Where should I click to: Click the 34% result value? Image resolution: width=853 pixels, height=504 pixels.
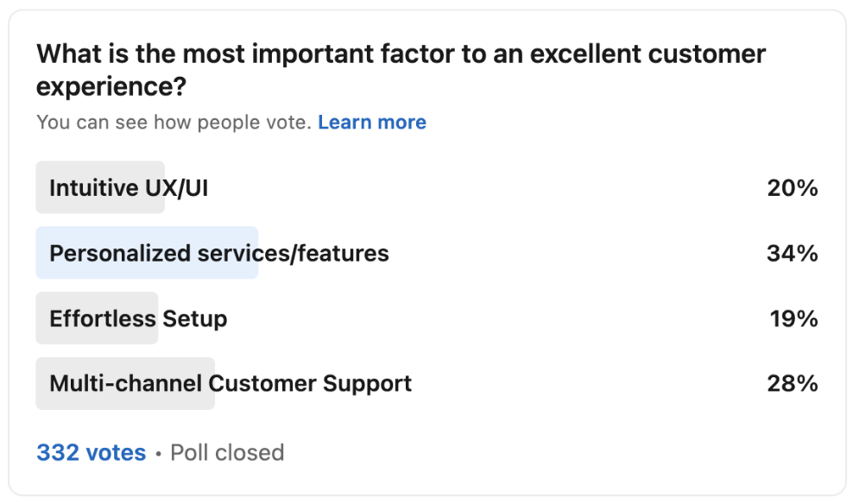pos(793,254)
